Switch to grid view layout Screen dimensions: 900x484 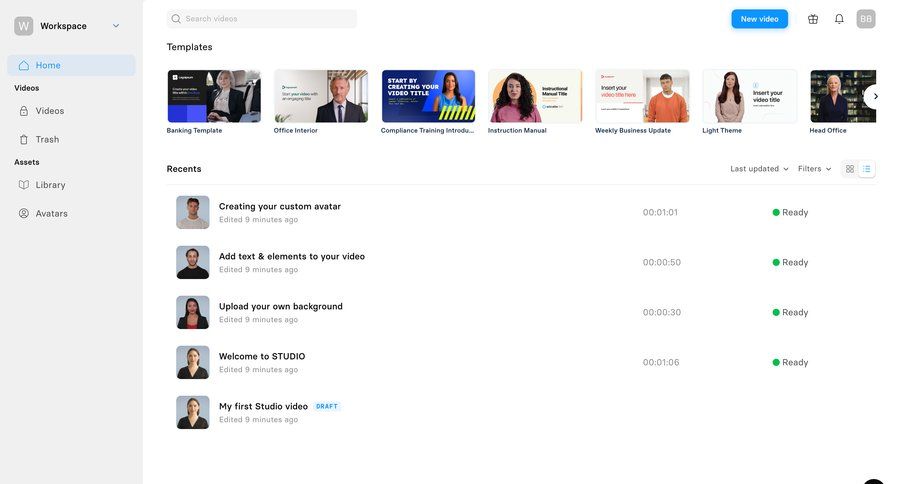click(850, 169)
